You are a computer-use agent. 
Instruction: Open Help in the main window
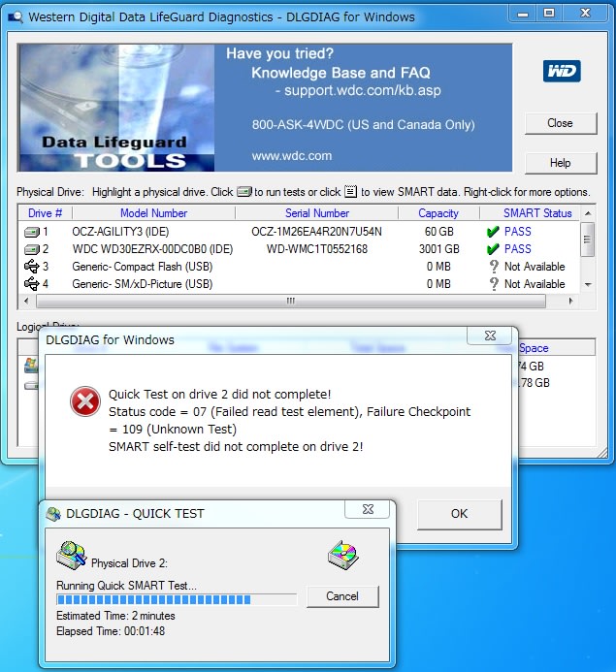point(561,163)
